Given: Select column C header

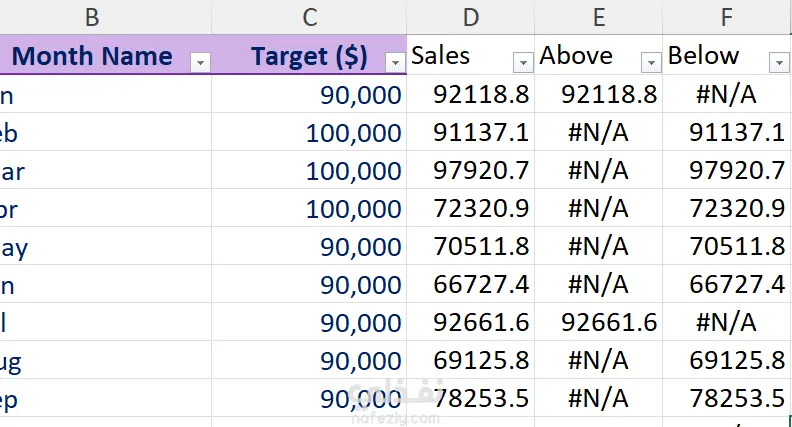Looking at the screenshot, I should pos(309,16).
